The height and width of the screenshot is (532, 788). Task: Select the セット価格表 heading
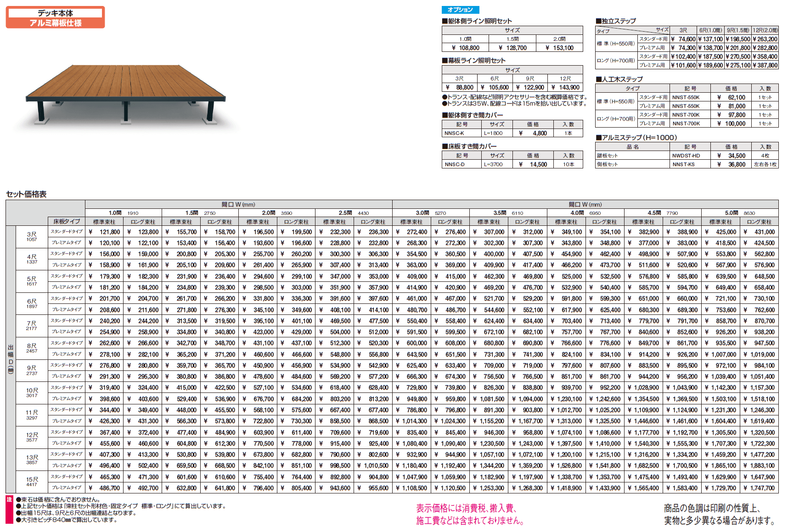tap(26, 194)
